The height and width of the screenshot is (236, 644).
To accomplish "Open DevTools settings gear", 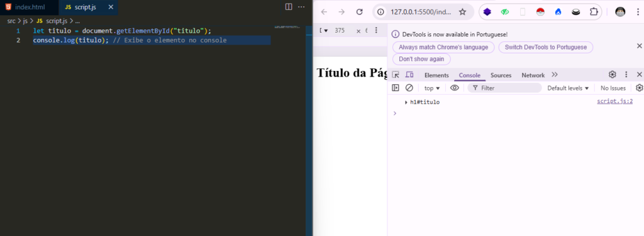I will point(613,75).
